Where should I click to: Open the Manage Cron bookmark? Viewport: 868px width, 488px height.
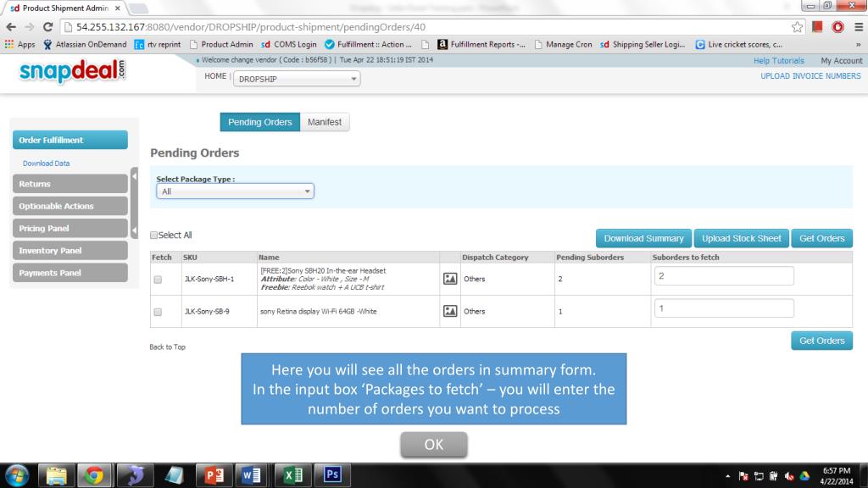pos(563,44)
